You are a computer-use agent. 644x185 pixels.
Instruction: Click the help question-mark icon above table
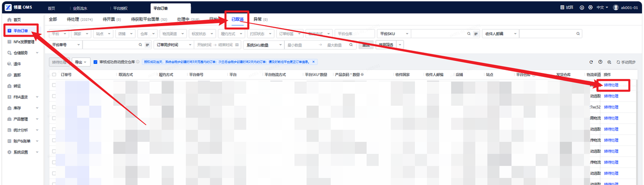600,62
